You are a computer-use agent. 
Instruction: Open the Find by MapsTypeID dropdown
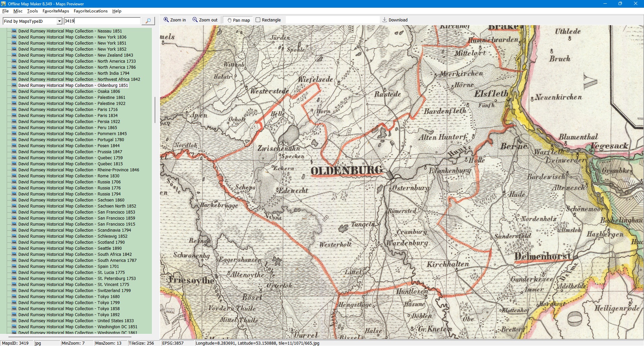(59, 21)
